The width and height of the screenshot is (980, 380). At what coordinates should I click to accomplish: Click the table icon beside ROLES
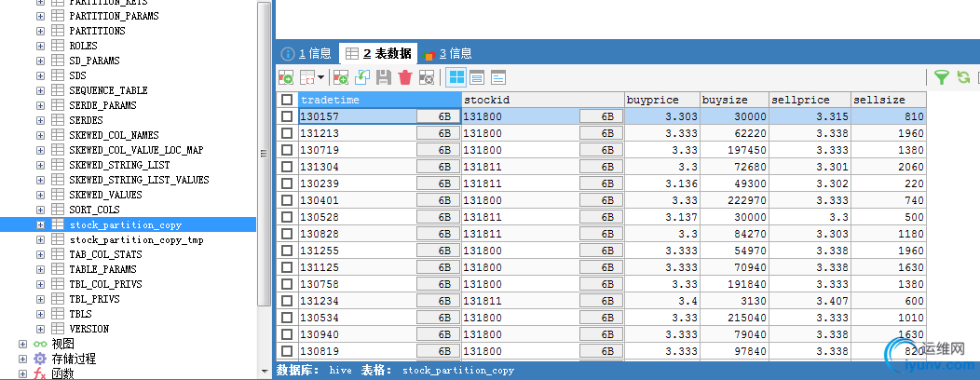point(58,46)
